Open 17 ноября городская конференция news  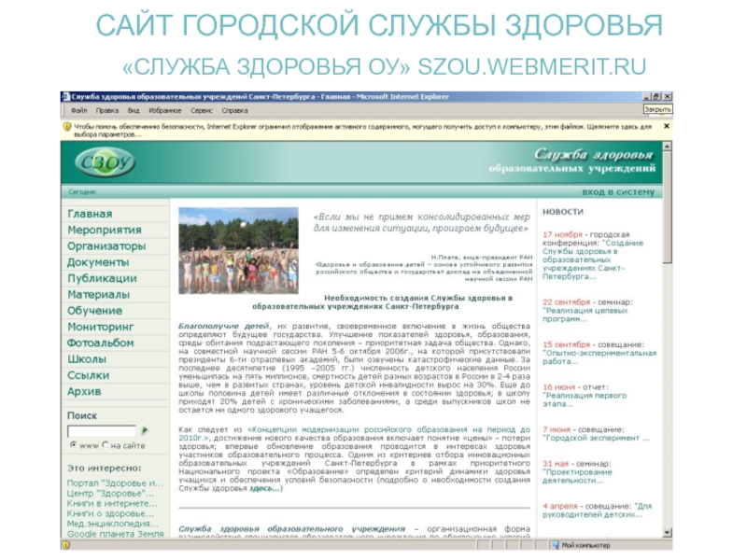[x=594, y=255]
